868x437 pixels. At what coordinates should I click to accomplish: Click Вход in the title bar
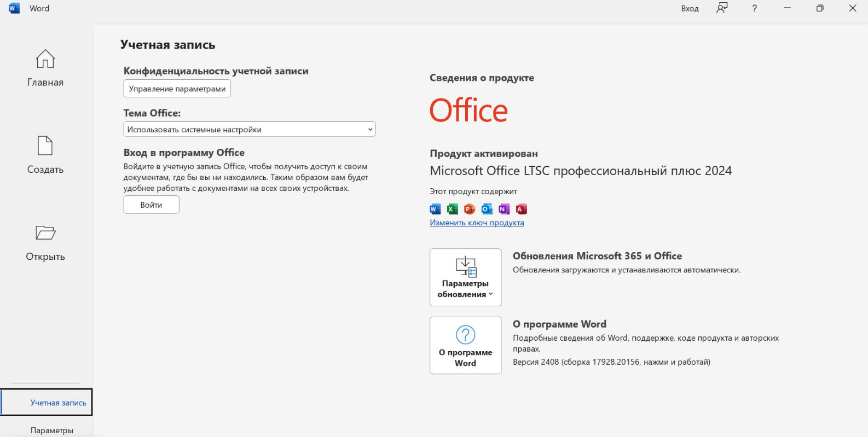[690, 8]
